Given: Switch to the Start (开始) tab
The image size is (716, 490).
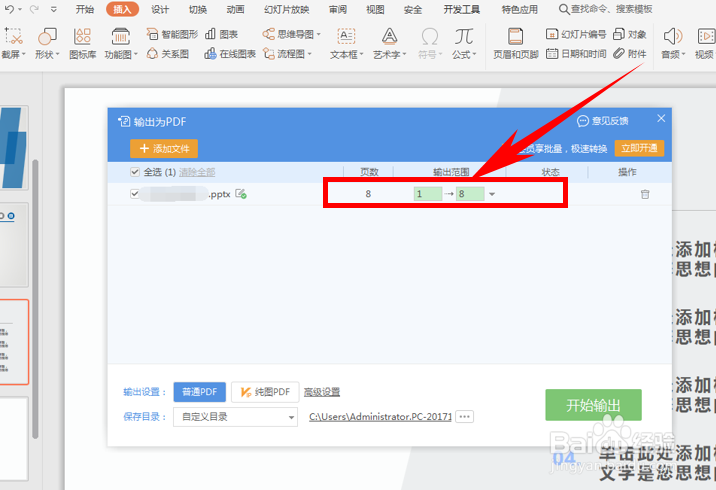Looking at the screenshot, I should point(85,9).
